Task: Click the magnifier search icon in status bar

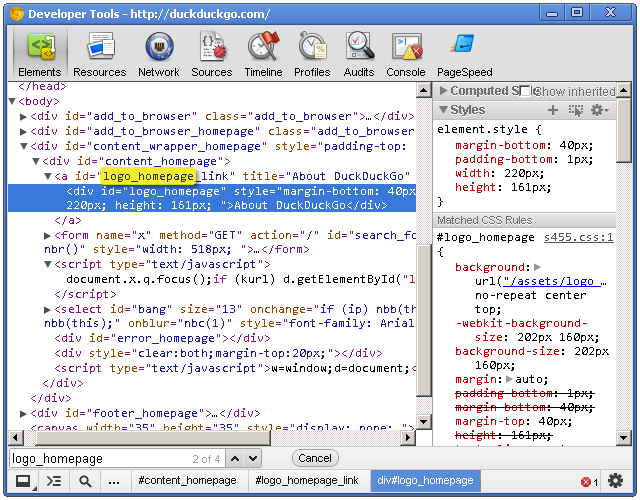Action: pyautogui.click(x=85, y=482)
